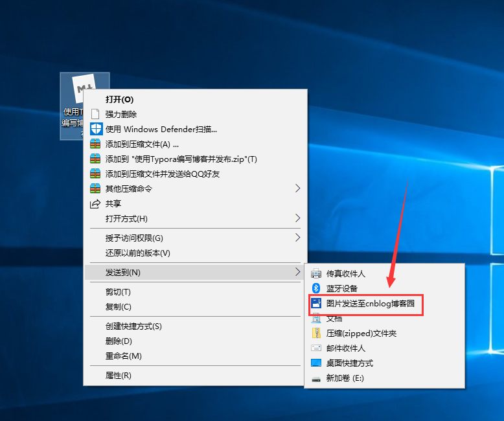504x421 pixels.
Task: Send to 邮件收件人
Action: tap(384, 348)
